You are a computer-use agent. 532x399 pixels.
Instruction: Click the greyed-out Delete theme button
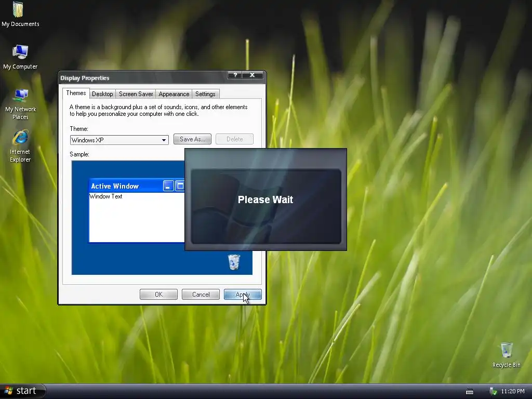pos(234,139)
